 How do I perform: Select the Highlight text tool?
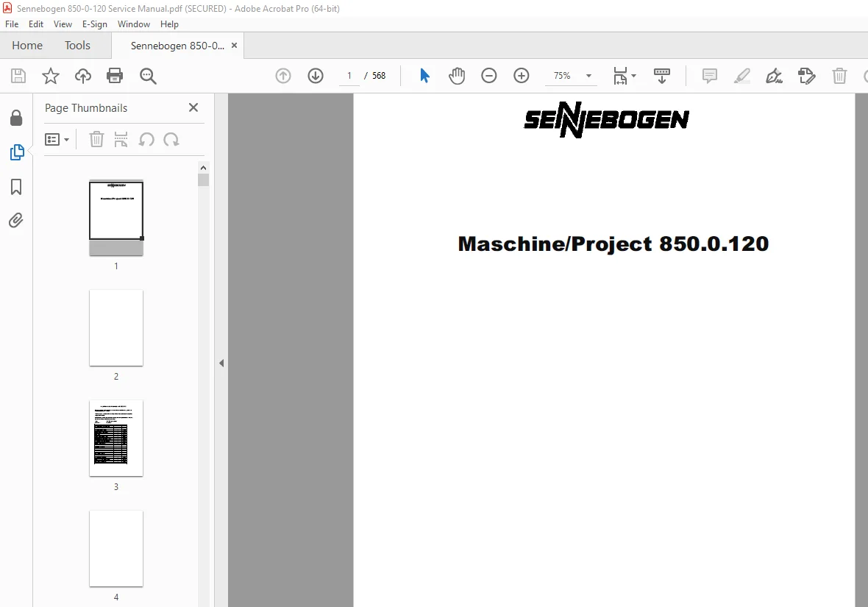tap(741, 76)
